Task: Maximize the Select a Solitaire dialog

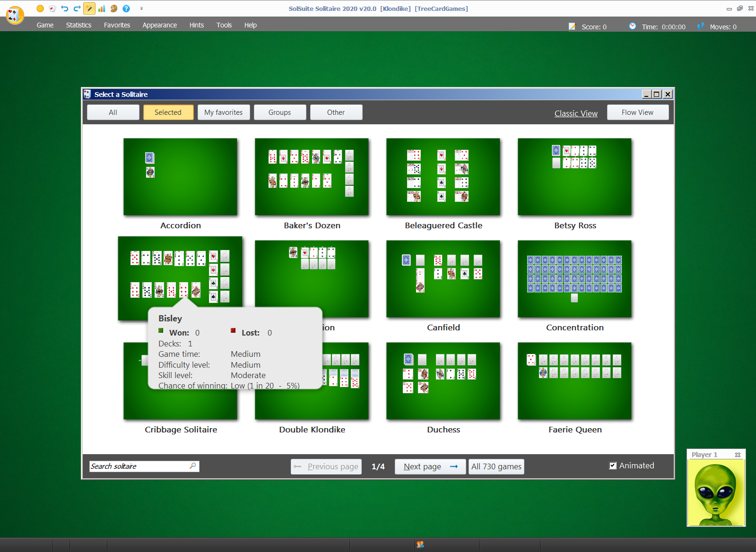Action: click(x=657, y=94)
